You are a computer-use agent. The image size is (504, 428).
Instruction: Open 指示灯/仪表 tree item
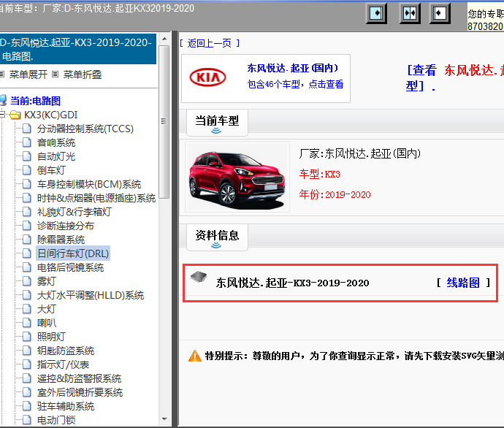[x=63, y=364]
